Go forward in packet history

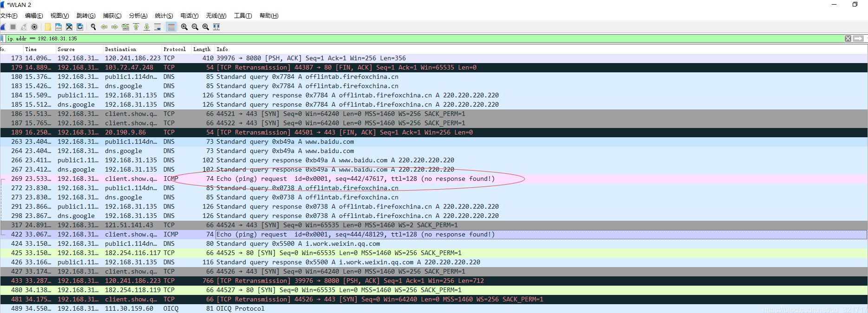click(x=115, y=27)
